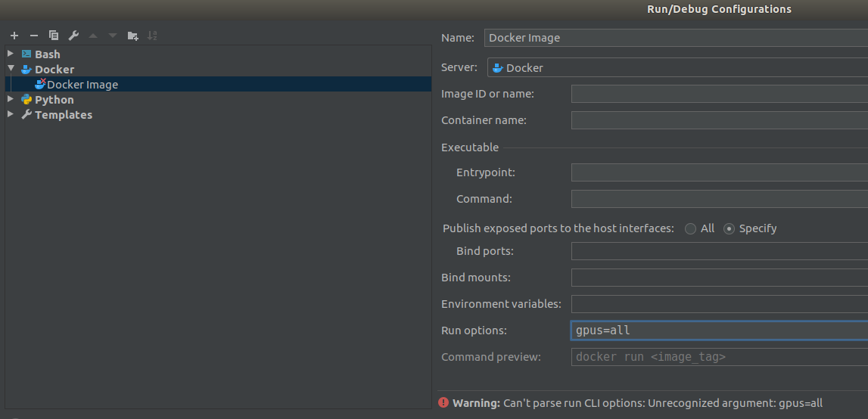Open the Docker Server dropdown

(x=677, y=68)
